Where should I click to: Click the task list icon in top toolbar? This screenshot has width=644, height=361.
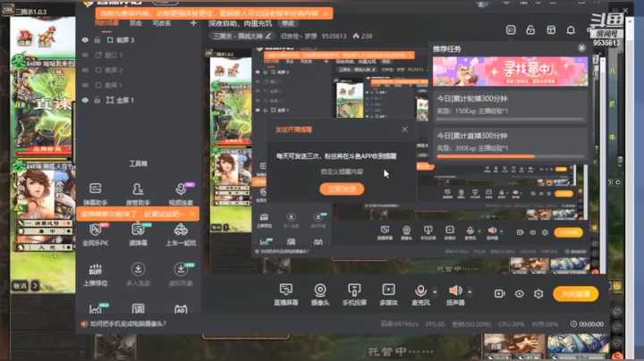(511, 30)
